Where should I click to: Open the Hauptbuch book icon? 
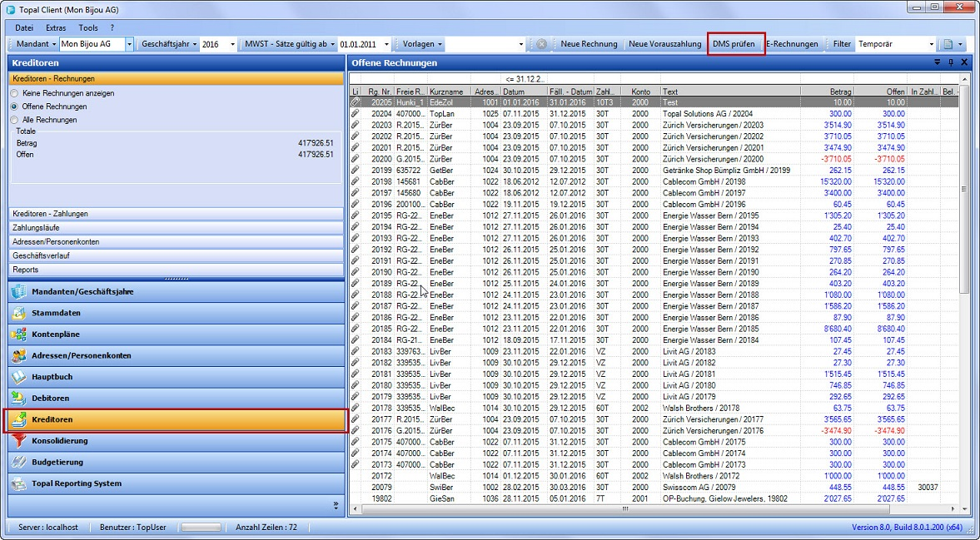pyautogui.click(x=19, y=377)
